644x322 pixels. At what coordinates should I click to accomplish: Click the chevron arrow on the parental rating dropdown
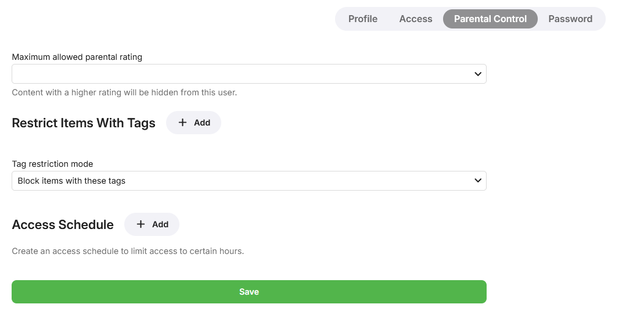click(x=477, y=74)
